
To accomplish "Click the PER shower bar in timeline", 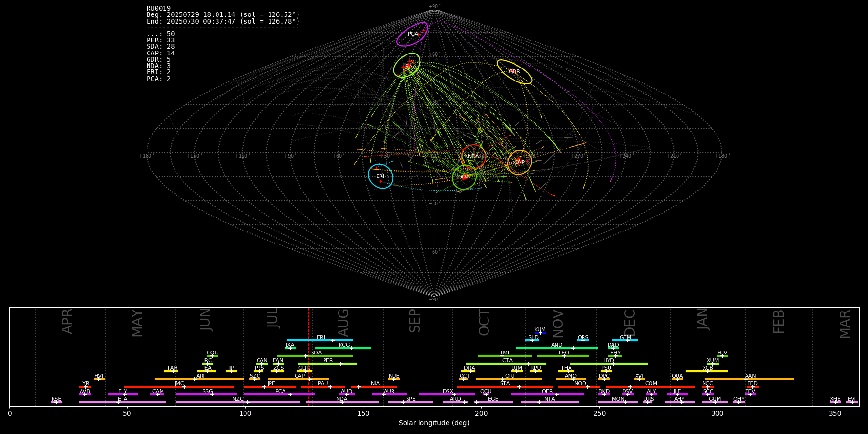I will coord(328,364).
